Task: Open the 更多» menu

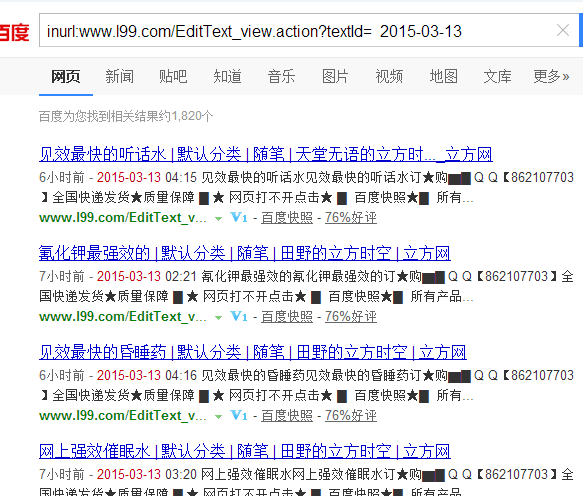Action: pyautogui.click(x=551, y=77)
